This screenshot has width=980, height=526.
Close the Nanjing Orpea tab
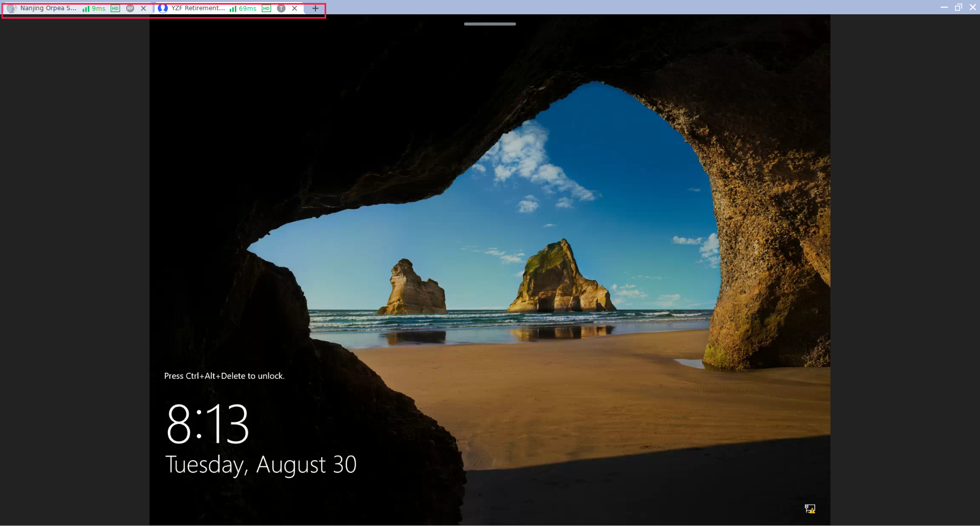point(143,8)
